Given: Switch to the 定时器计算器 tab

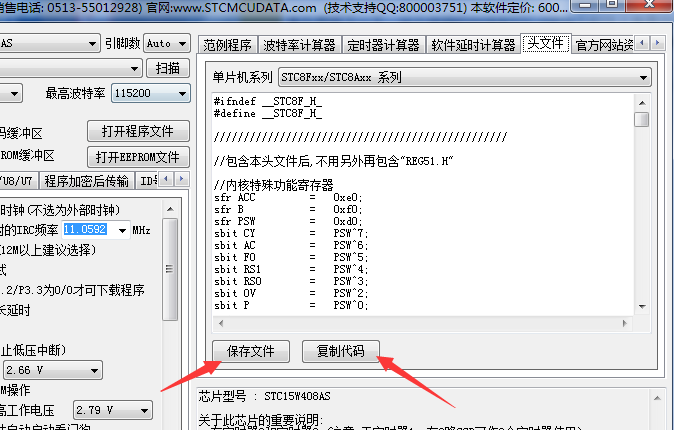Looking at the screenshot, I should 384,45.
